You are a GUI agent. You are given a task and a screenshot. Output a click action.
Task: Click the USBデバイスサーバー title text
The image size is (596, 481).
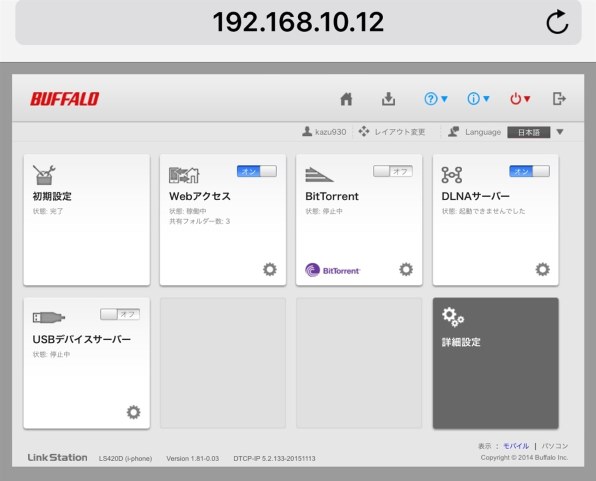82,339
